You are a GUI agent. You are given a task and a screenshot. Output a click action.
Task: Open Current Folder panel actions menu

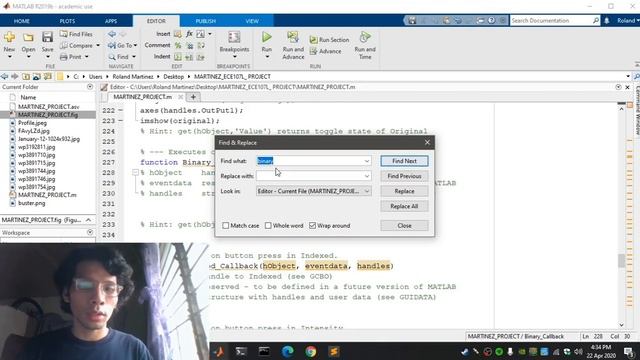pyautogui.click(x=90, y=87)
